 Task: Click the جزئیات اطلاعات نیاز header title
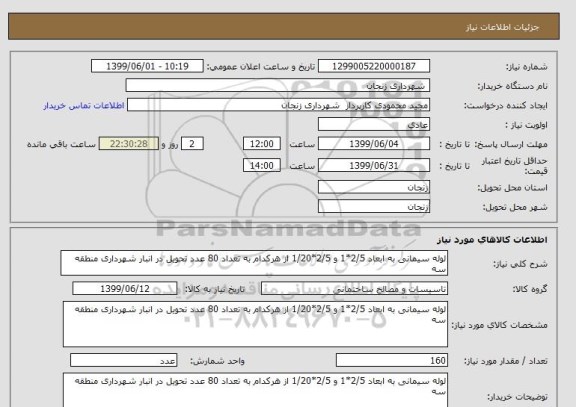coord(502,28)
